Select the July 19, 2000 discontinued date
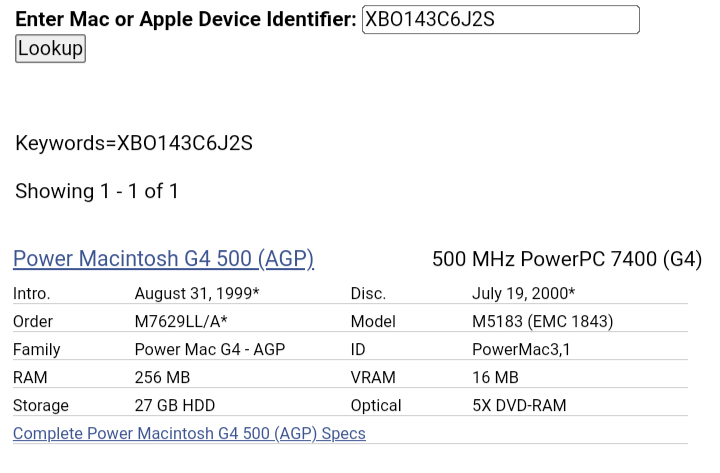720x473 pixels. coord(523,293)
